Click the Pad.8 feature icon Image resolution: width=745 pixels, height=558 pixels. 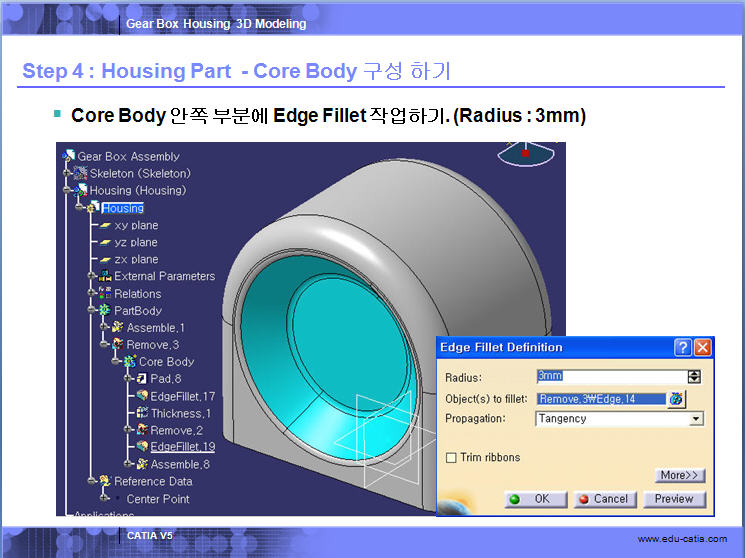(142, 379)
